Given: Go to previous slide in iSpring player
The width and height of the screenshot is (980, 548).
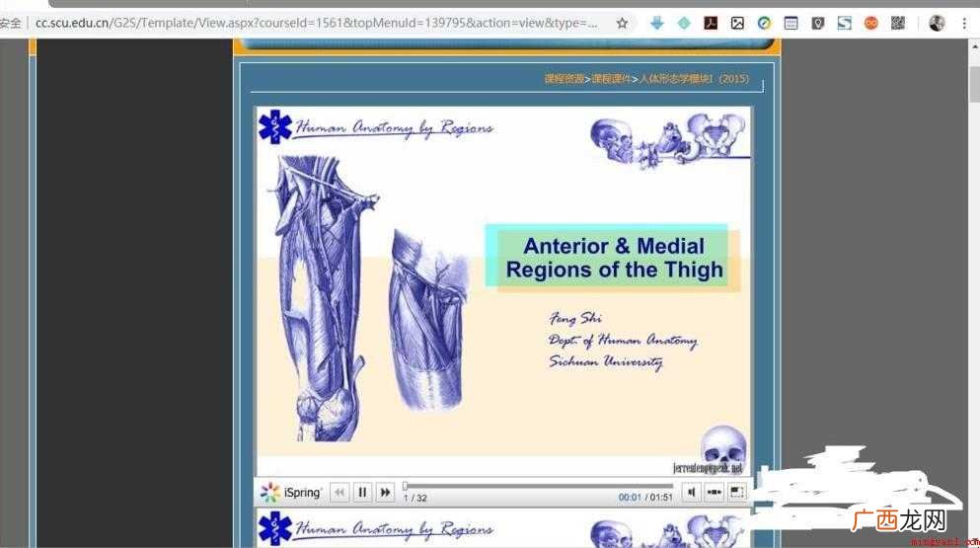Looking at the screenshot, I should [x=339, y=493].
